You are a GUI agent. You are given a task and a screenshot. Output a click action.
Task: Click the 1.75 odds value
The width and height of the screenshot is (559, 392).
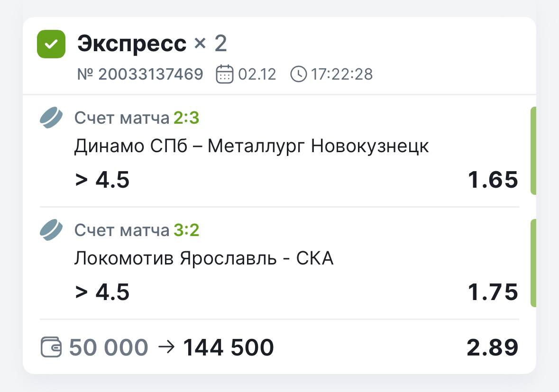(x=493, y=292)
